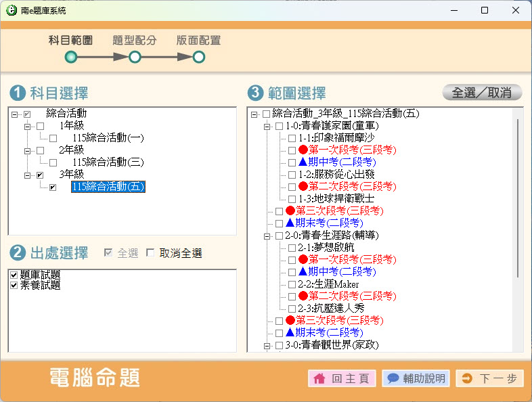The height and width of the screenshot is (402, 532).
Task: Click blue triangle of 期中考 under 2-1
Action: coord(303,271)
